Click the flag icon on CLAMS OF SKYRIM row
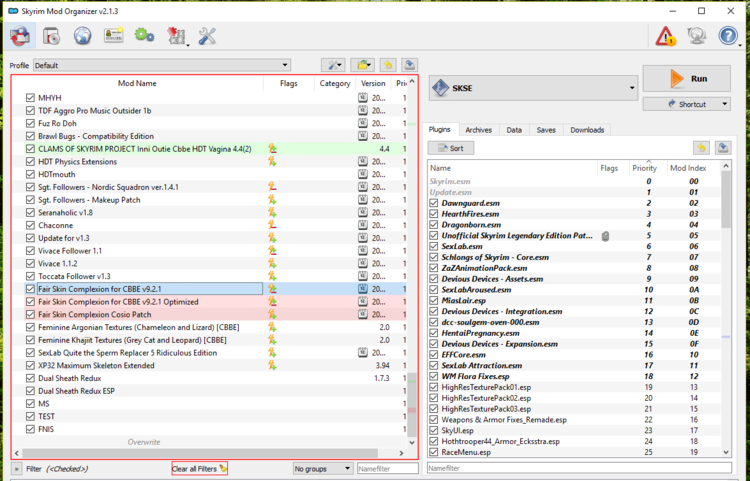Viewport: 750px width, 481px height. (x=272, y=149)
